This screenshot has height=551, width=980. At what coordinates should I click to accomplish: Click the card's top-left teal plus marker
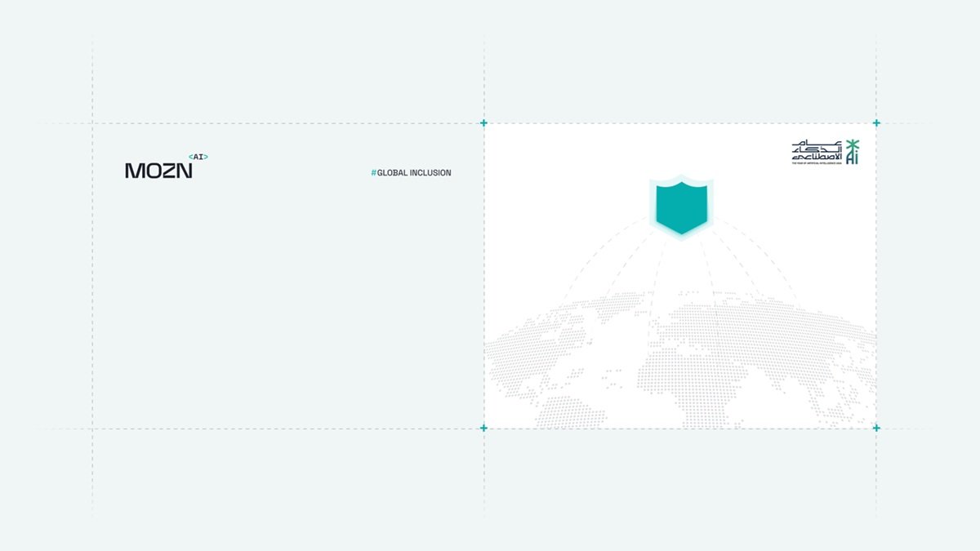pyautogui.click(x=483, y=123)
